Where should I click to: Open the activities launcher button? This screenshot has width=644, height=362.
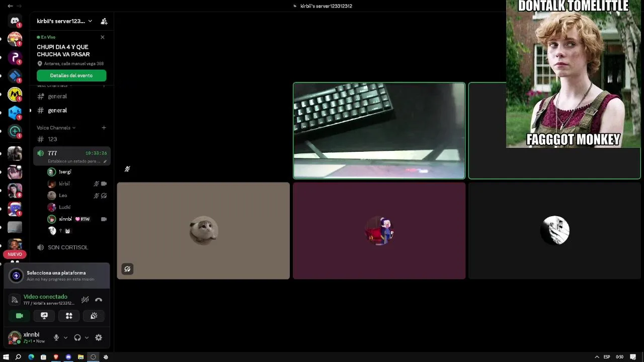click(69, 316)
